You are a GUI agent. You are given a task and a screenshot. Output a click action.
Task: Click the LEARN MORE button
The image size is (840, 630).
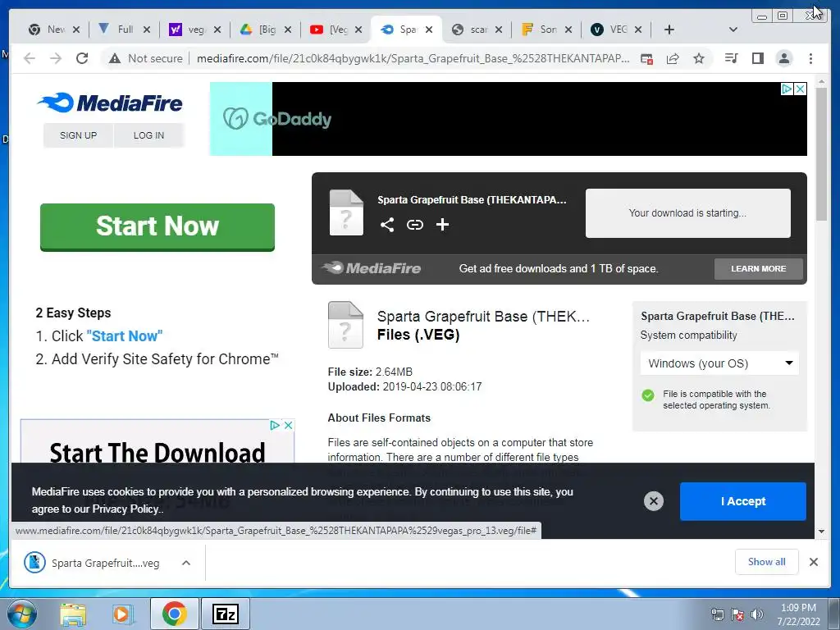pos(759,269)
